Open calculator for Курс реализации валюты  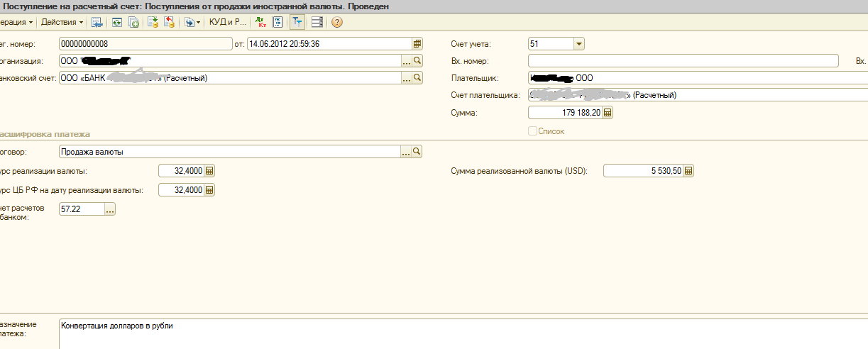[x=209, y=170]
